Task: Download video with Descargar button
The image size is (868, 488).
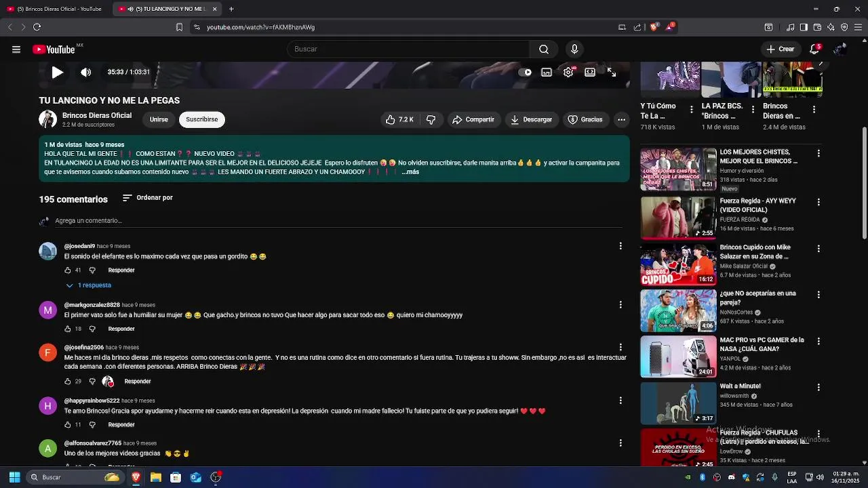Action: [x=531, y=119]
